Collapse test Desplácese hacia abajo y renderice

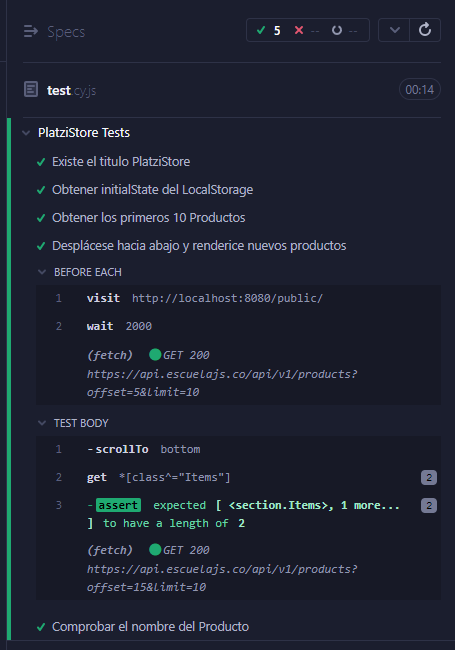pos(199,246)
